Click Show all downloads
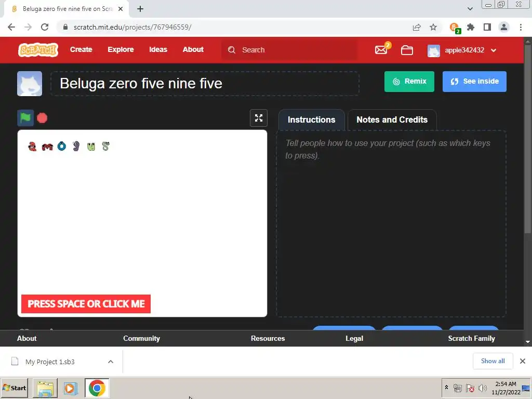The height and width of the screenshot is (399, 532). [493, 362]
